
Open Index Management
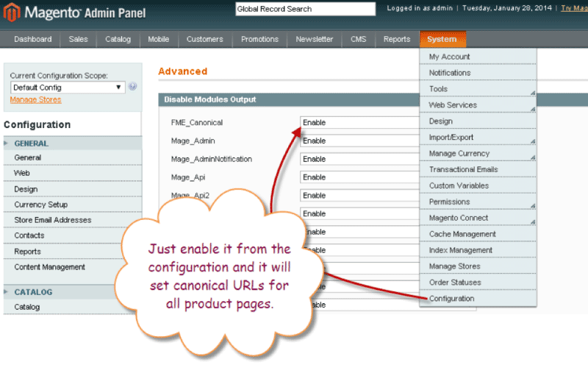pyautogui.click(x=478, y=250)
